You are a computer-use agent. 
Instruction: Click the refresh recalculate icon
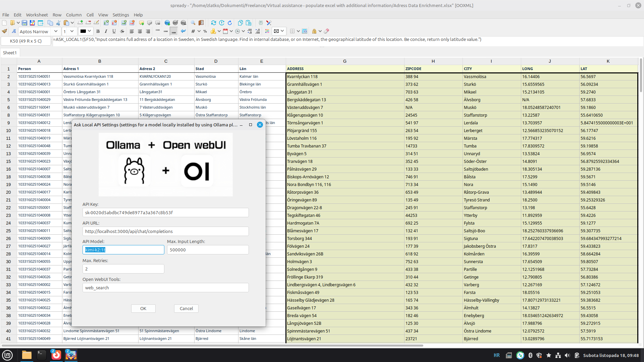tap(213, 23)
